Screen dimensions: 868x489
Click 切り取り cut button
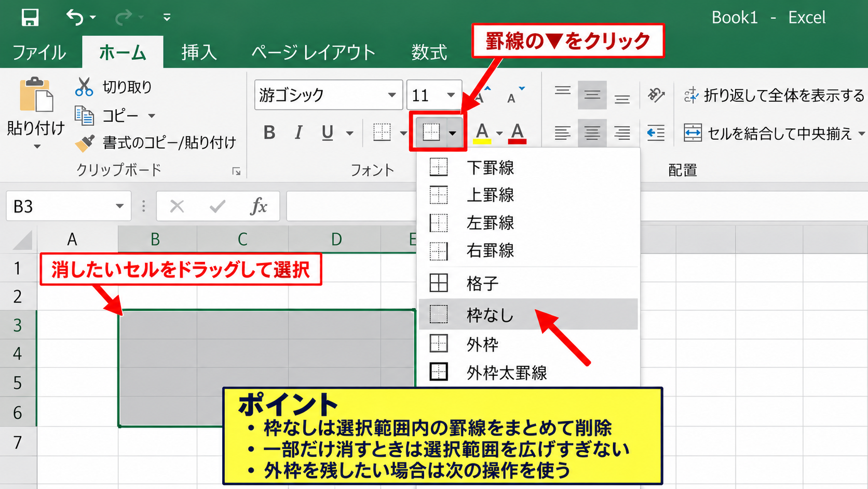point(114,87)
